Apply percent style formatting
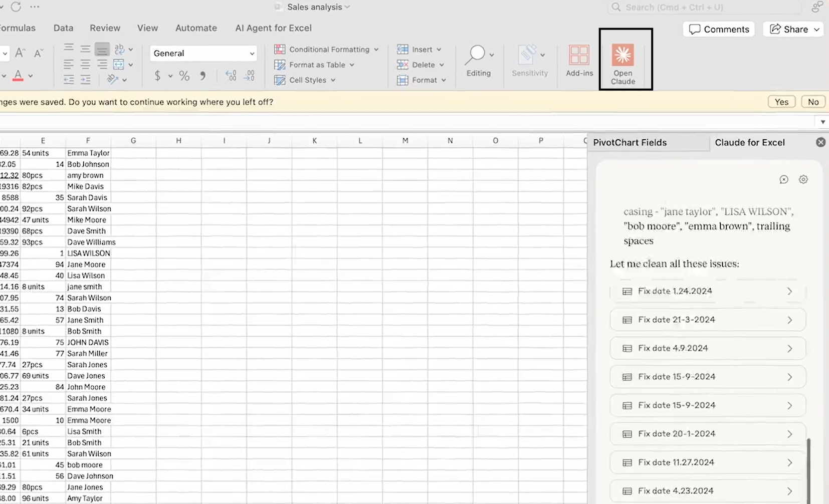 coord(184,76)
